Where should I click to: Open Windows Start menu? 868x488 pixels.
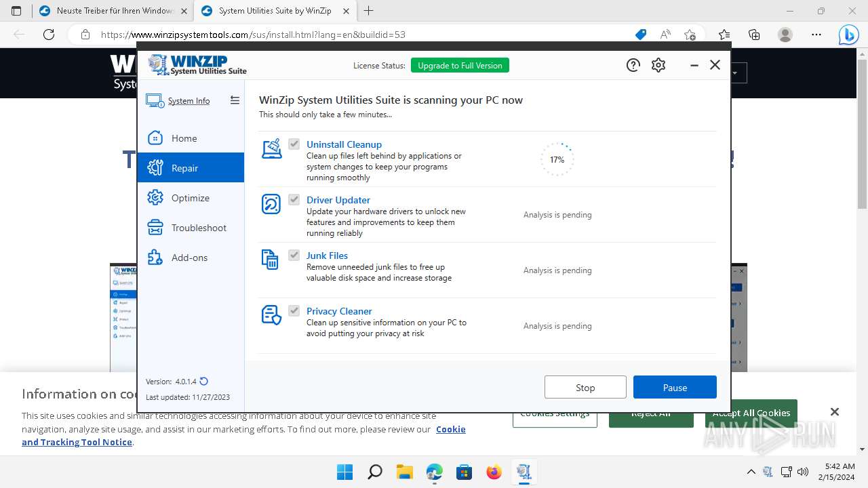click(x=344, y=472)
